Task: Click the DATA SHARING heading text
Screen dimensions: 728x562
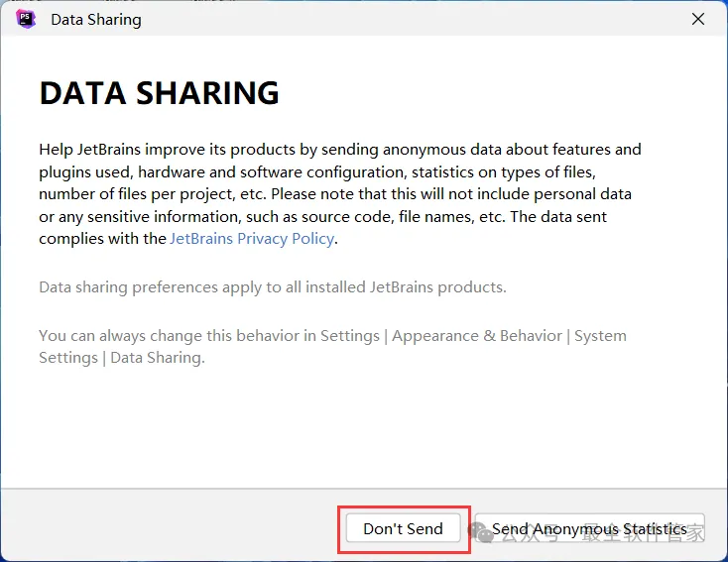Action: pos(160,93)
